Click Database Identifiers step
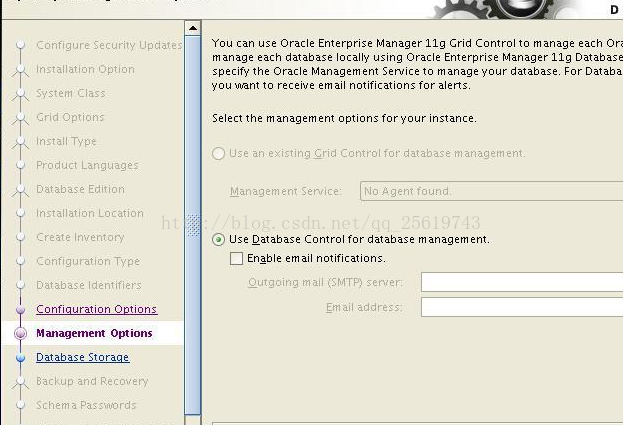The height and width of the screenshot is (425, 623). pos(89,285)
